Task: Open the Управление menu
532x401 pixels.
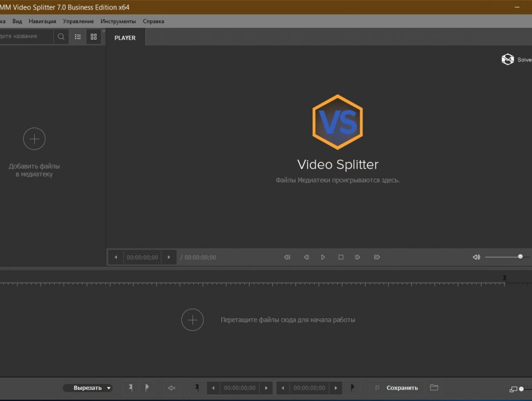Action: pyautogui.click(x=78, y=21)
